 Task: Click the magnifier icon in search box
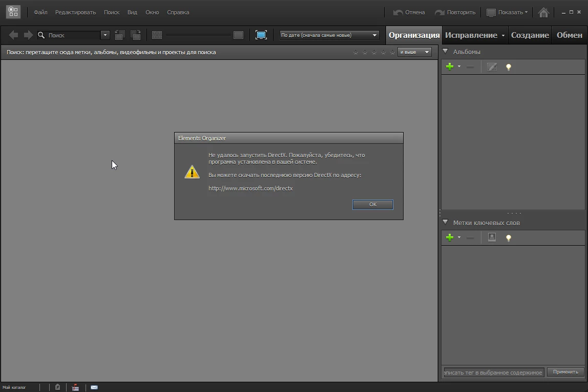click(41, 35)
